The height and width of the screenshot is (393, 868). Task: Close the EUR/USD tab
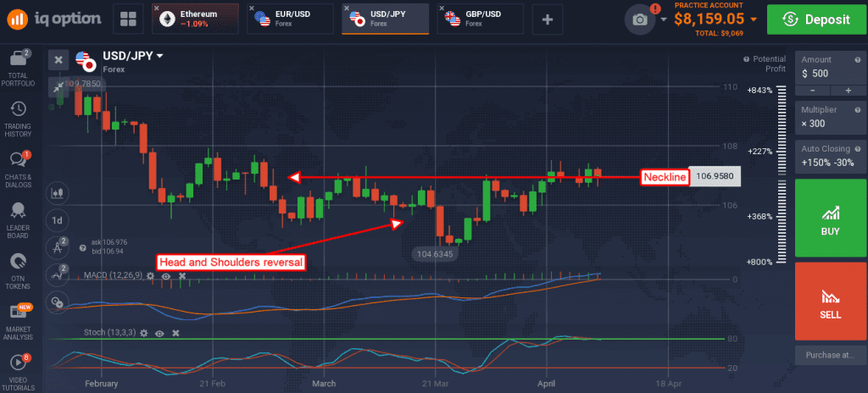252,8
